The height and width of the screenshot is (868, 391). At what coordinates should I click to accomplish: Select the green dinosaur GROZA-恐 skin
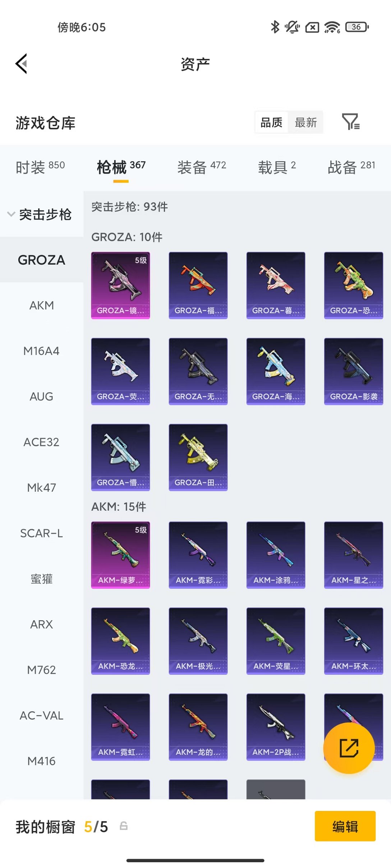[x=354, y=285]
